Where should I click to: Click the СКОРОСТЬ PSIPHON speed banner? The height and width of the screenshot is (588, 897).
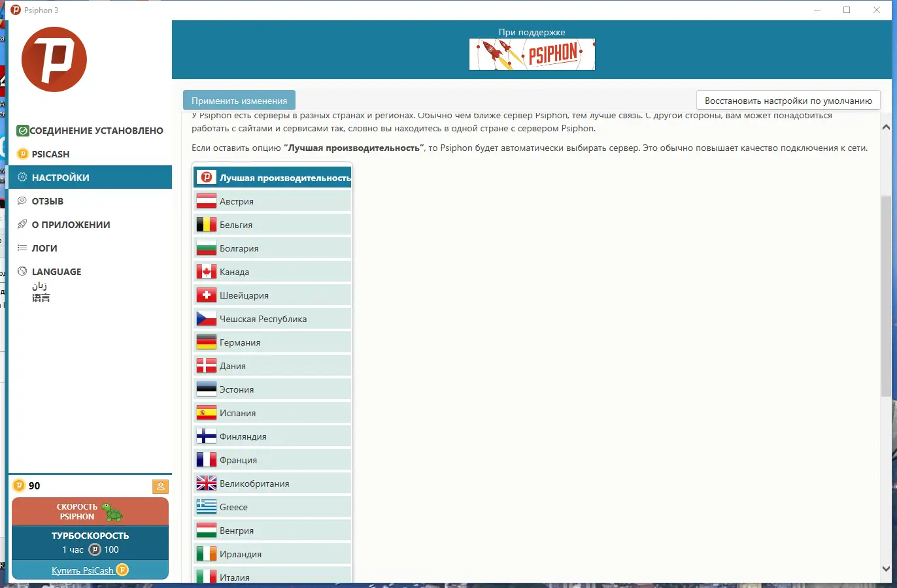(x=90, y=512)
